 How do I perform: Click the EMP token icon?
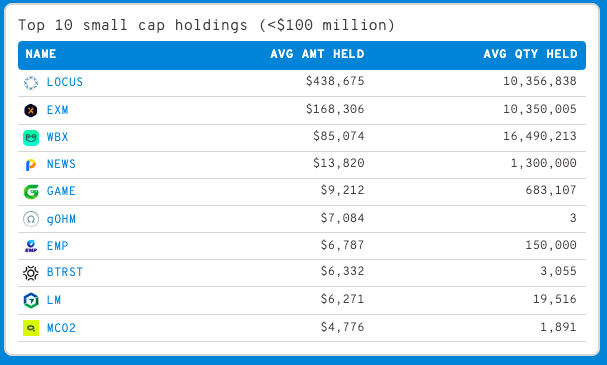[x=31, y=246]
